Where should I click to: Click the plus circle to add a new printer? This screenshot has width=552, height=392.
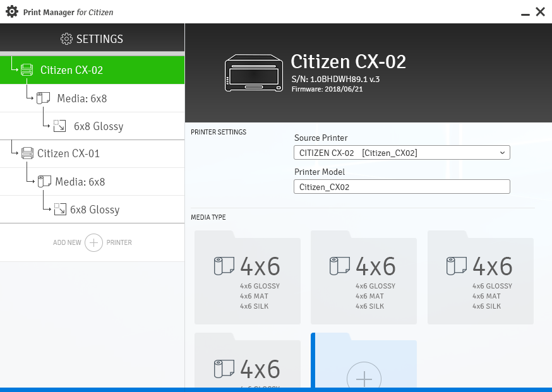point(93,242)
